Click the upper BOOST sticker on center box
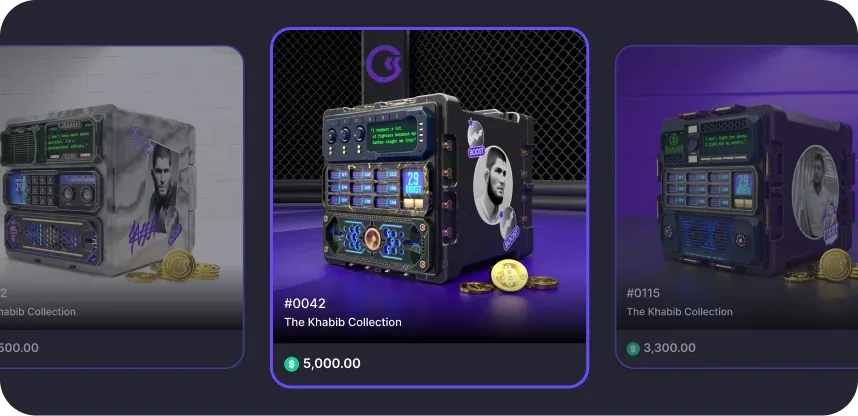 coord(477,139)
